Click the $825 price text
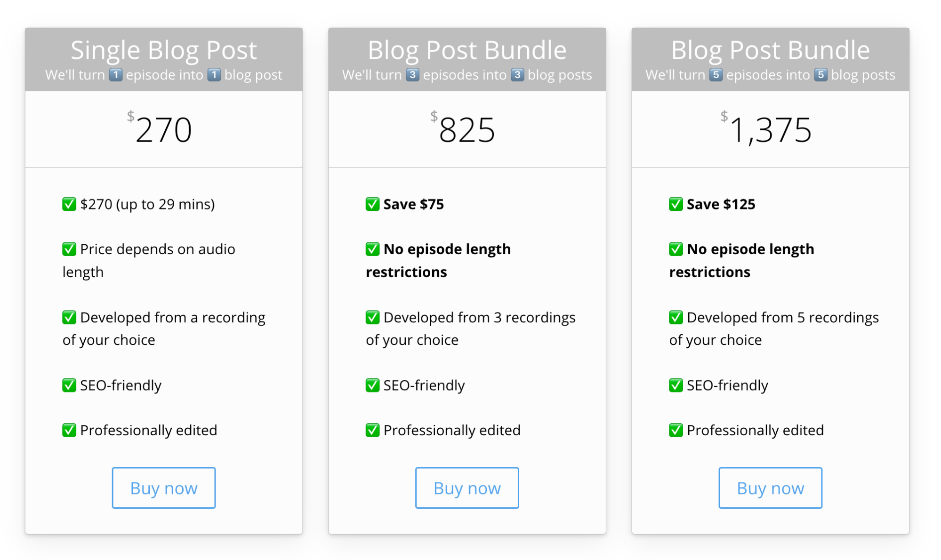 pyautogui.click(x=463, y=128)
